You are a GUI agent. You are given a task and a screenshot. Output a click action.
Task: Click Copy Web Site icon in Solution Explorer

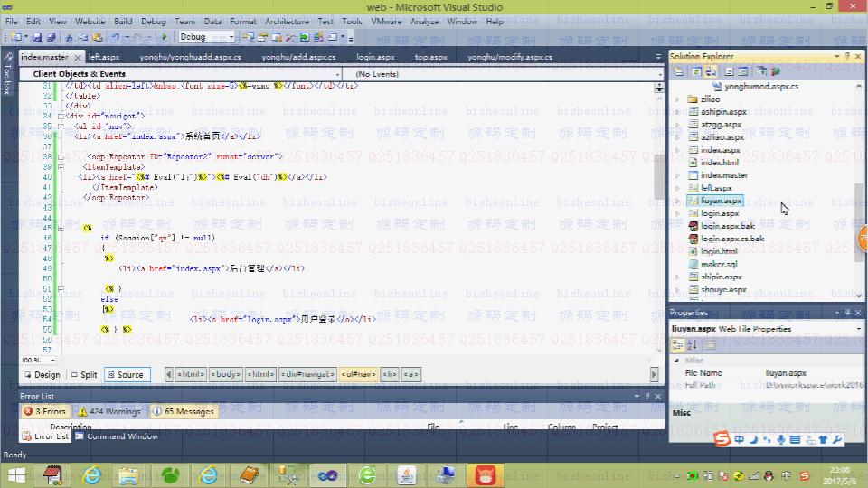tap(761, 71)
